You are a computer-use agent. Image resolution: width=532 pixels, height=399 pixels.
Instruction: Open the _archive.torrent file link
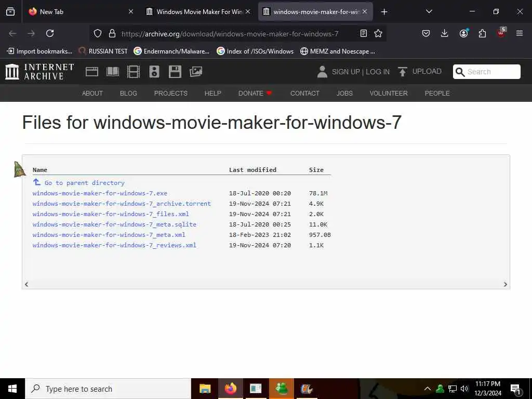coord(122,204)
